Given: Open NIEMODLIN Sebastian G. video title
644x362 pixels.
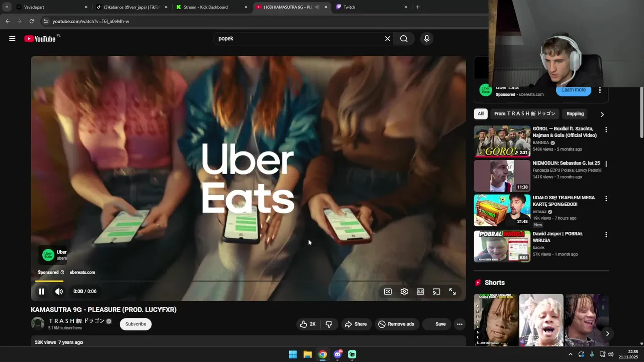Looking at the screenshot, I should 566,163.
